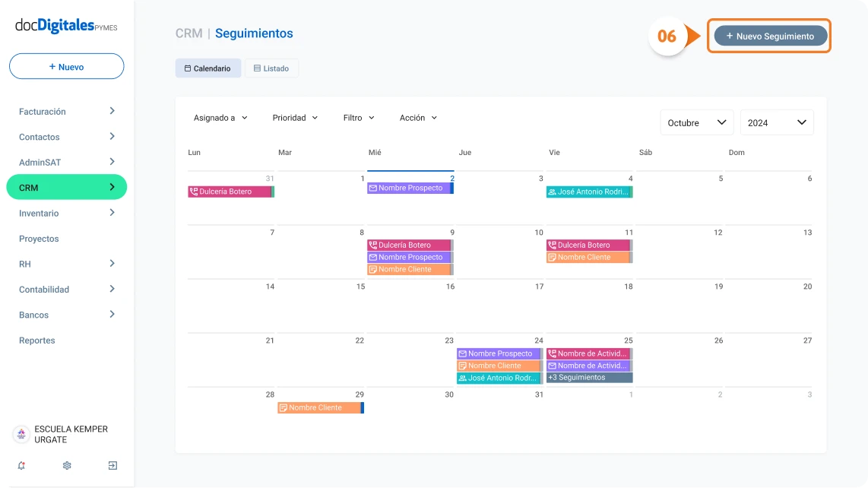Screen dimensions: 868x488
Task: Click phone icon on Dulcería Botero October 11
Action: point(552,246)
